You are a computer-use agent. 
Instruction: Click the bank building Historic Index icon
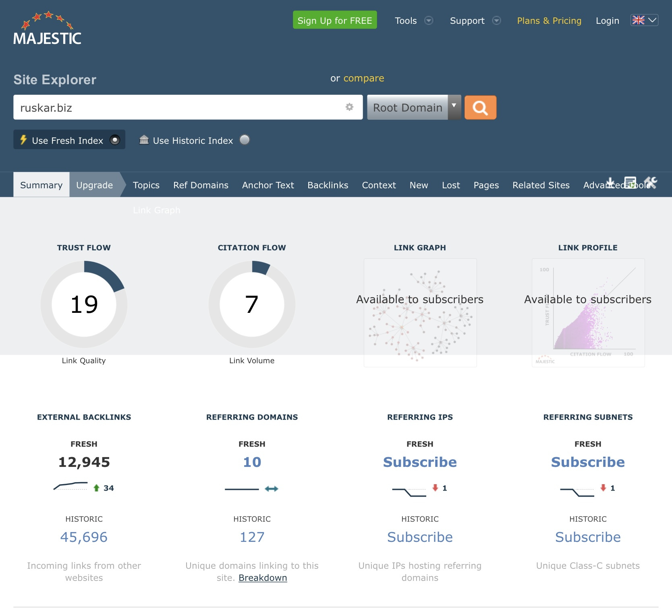(144, 140)
